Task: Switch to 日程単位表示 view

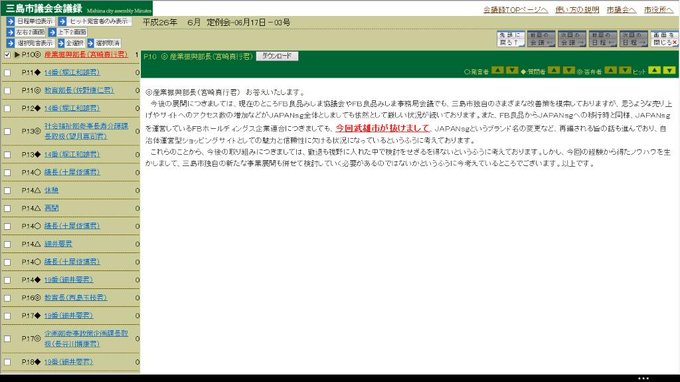Action: (30, 21)
